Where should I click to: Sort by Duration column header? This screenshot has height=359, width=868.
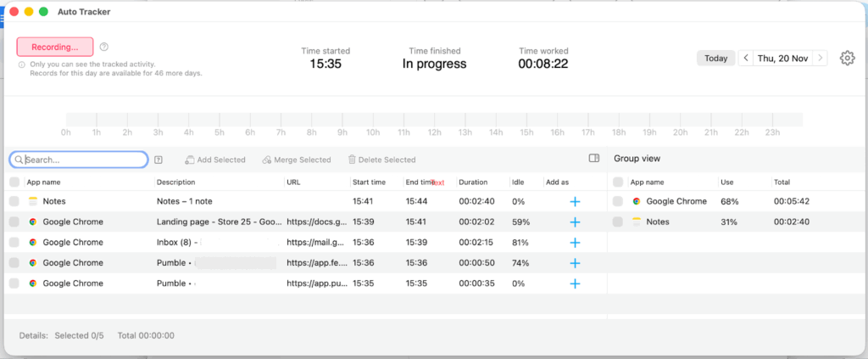point(473,182)
